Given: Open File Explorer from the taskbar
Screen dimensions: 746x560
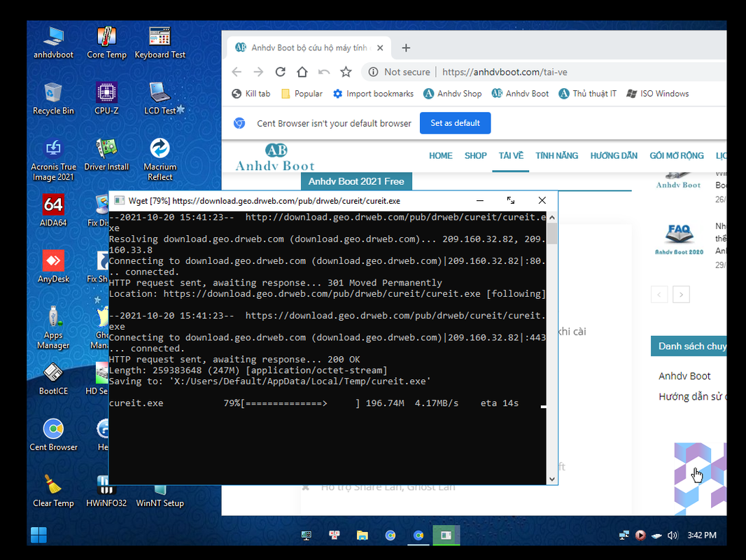Looking at the screenshot, I should click(362, 535).
